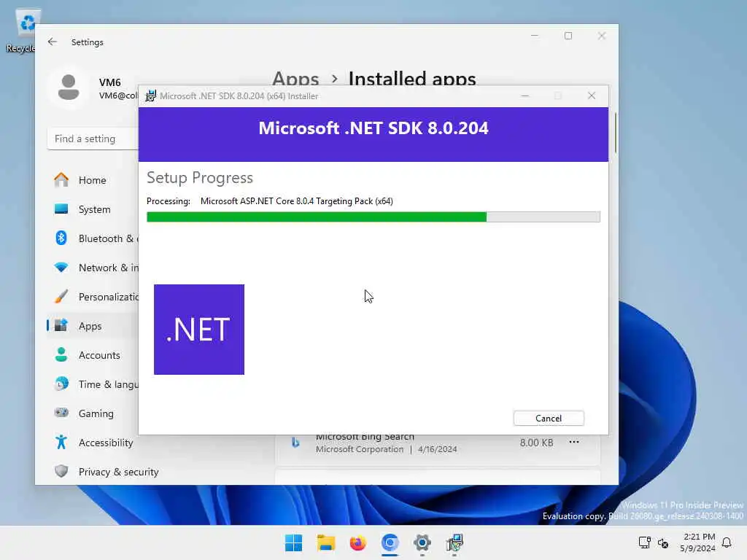Click the System monitor icon
747x560 pixels.
pos(61,209)
